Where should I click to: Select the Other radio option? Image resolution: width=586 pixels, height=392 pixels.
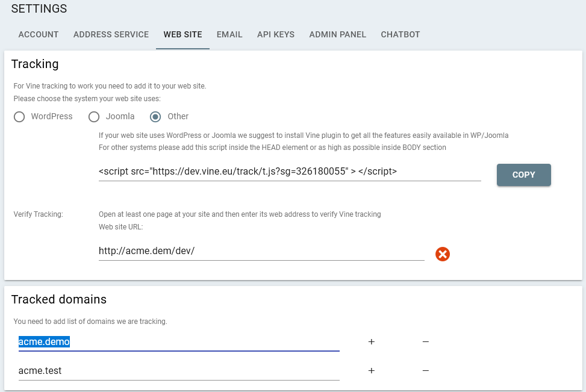tap(156, 116)
